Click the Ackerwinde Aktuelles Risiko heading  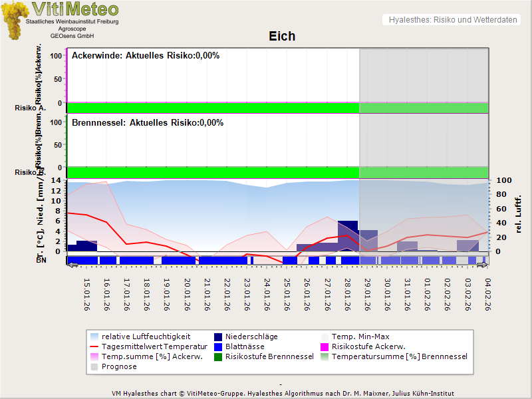[x=146, y=56]
